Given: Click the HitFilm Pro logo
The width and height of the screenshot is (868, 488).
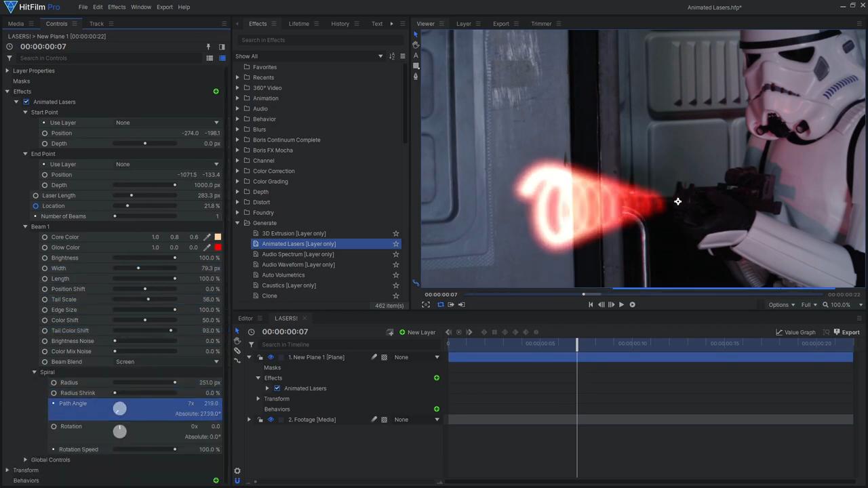Looking at the screenshot, I should (x=32, y=7).
